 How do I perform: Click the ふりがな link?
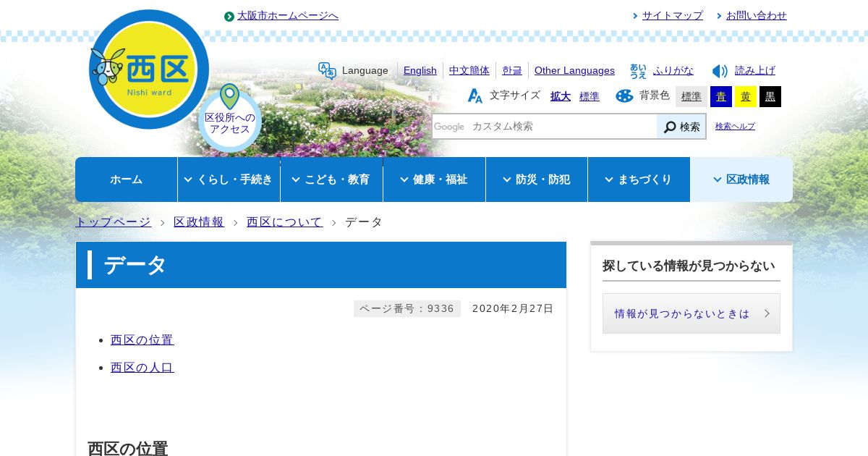coord(673,70)
